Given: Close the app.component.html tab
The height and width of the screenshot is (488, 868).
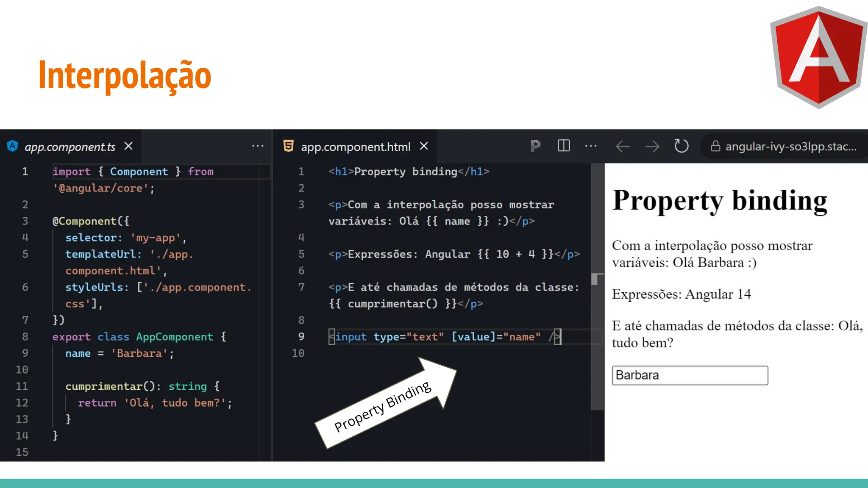Looking at the screenshot, I should [x=424, y=146].
